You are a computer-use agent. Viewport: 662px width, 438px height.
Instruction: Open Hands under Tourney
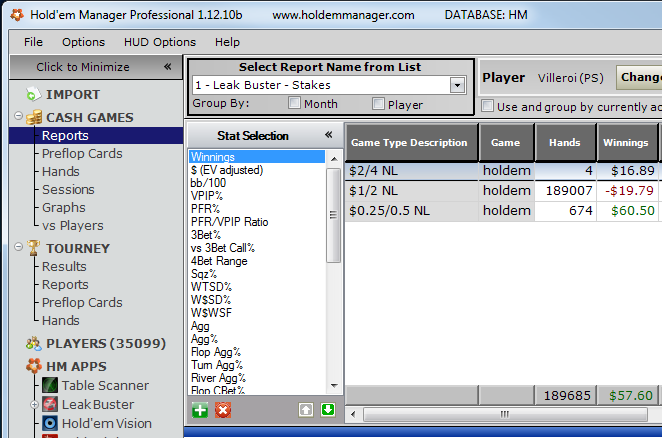[x=60, y=321]
